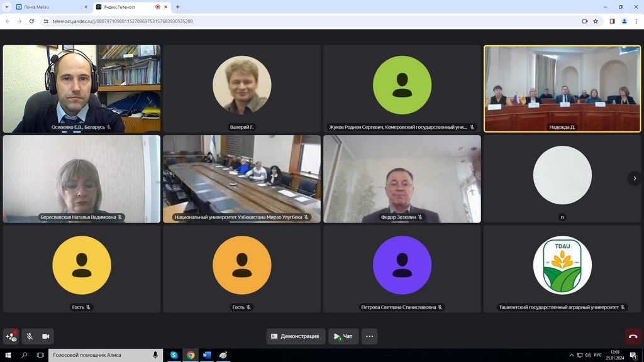
Task: Switch to the Почта Mail.ru tab
Action: point(49,7)
